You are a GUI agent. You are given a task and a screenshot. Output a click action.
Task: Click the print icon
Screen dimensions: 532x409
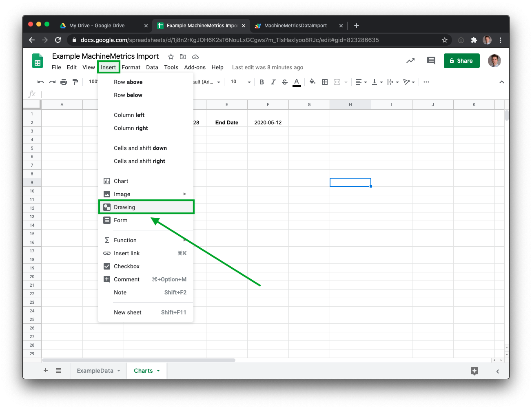click(64, 82)
